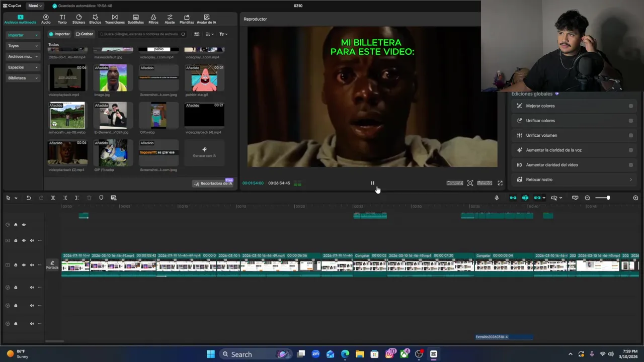Click the Portada cover edit button
644x362 pixels.
[52, 265]
